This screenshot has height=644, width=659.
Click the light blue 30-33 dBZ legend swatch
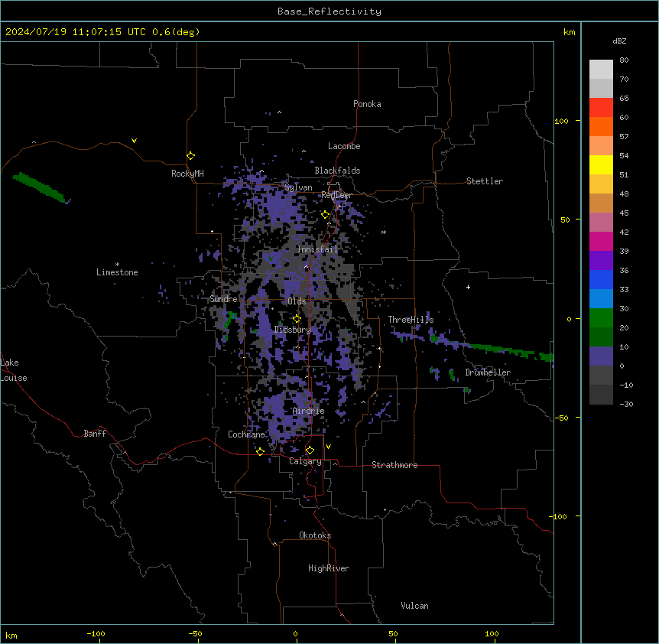tap(601, 299)
